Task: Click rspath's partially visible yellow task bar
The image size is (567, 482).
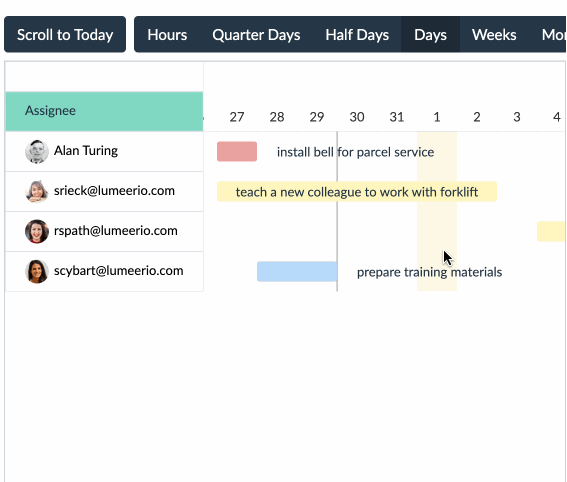Action: tap(551, 231)
